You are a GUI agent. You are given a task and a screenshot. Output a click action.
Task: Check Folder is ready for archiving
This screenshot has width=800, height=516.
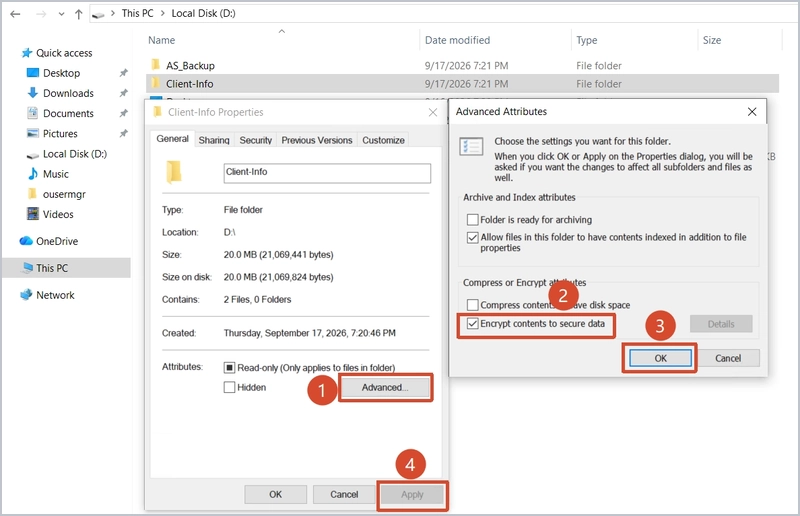[472, 219]
